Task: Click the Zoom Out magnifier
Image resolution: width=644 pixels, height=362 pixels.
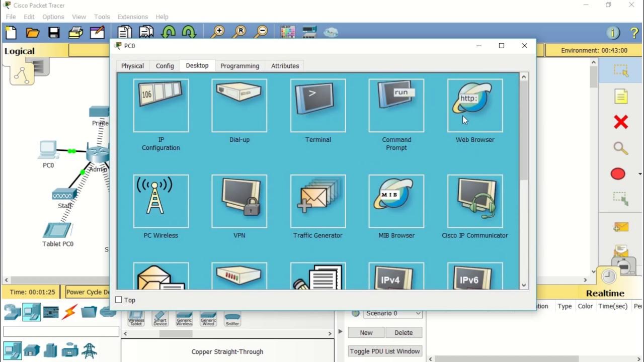Action: (x=261, y=33)
